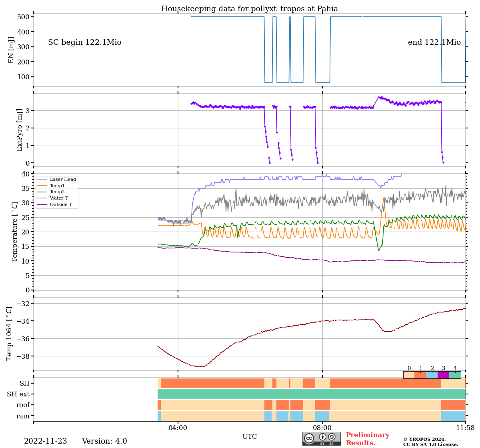Click the '500' tick on EN axis

[x=23, y=17]
